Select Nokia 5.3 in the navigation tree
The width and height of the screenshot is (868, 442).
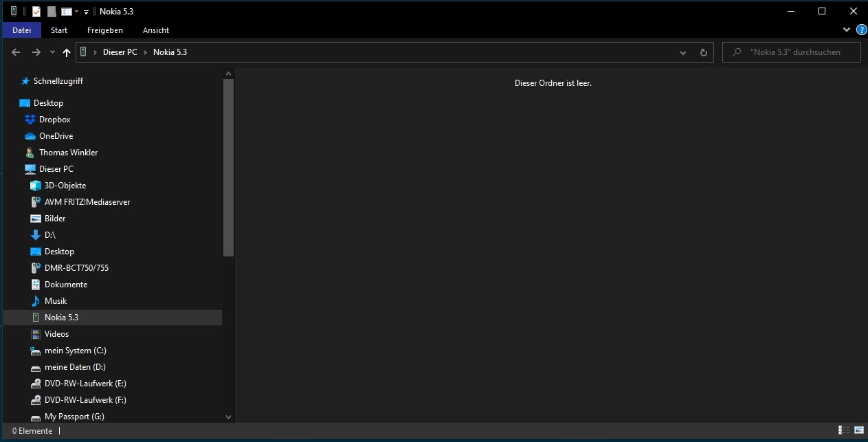113,318
